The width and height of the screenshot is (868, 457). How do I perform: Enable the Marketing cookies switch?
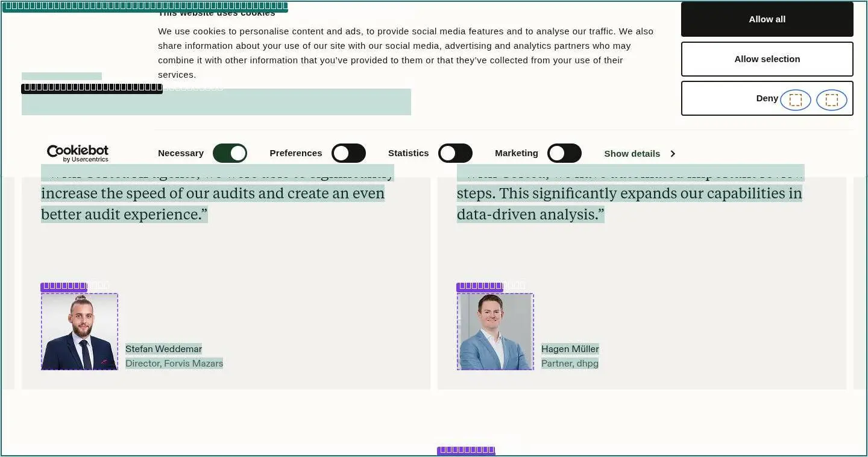pos(564,153)
